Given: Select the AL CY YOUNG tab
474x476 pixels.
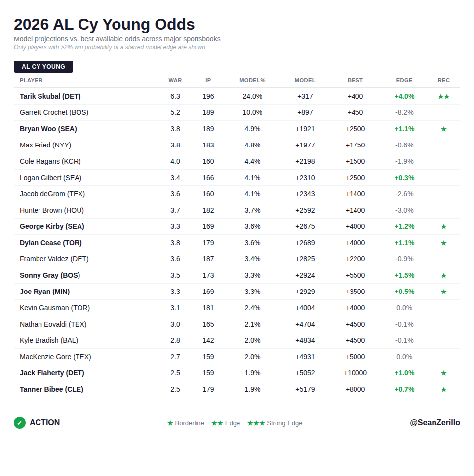Looking at the screenshot, I should coord(43,67).
